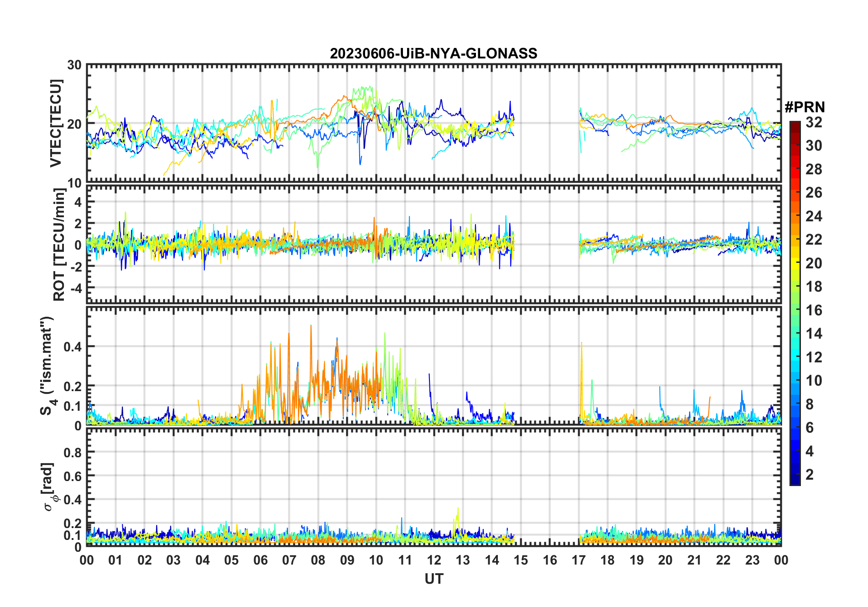Select the UT x-axis label
This screenshot has width=868, height=607.
click(x=434, y=579)
